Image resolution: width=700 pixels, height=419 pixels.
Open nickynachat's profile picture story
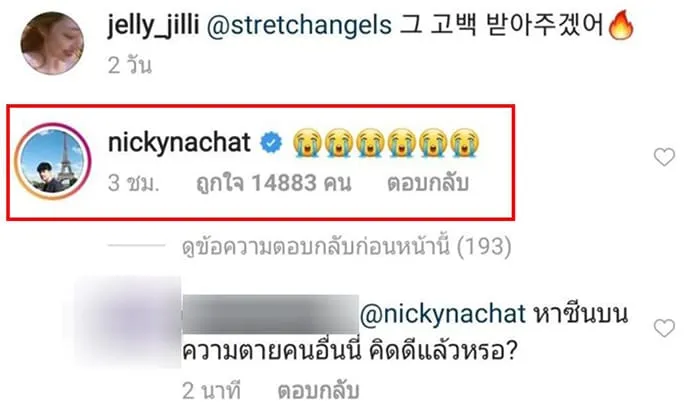[53, 161]
